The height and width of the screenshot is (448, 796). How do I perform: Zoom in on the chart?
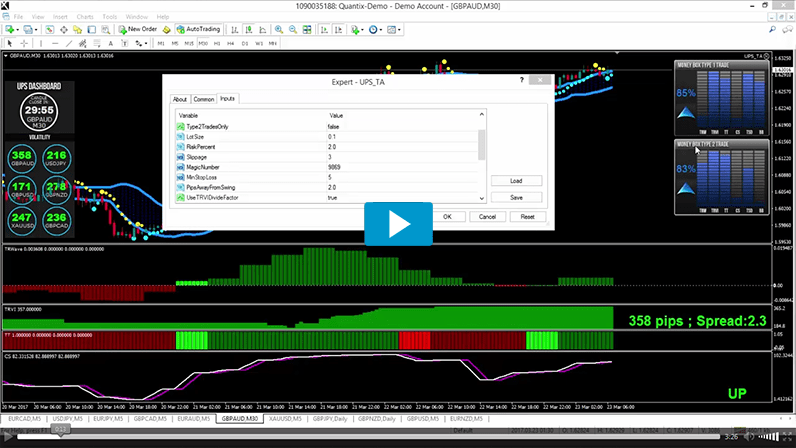(279, 30)
